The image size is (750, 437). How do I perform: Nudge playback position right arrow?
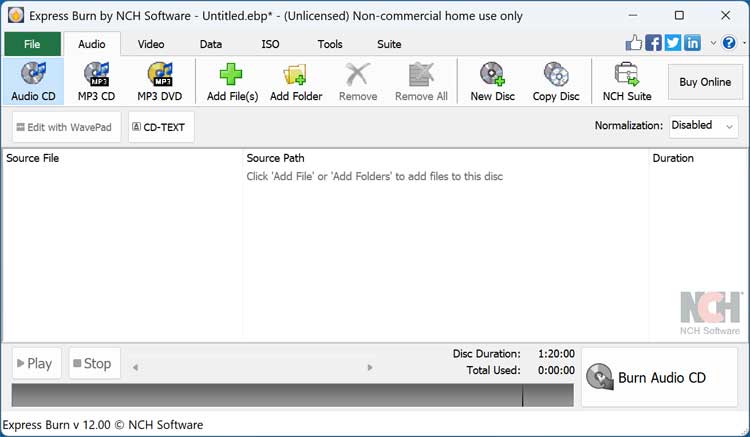(x=370, y=367)
